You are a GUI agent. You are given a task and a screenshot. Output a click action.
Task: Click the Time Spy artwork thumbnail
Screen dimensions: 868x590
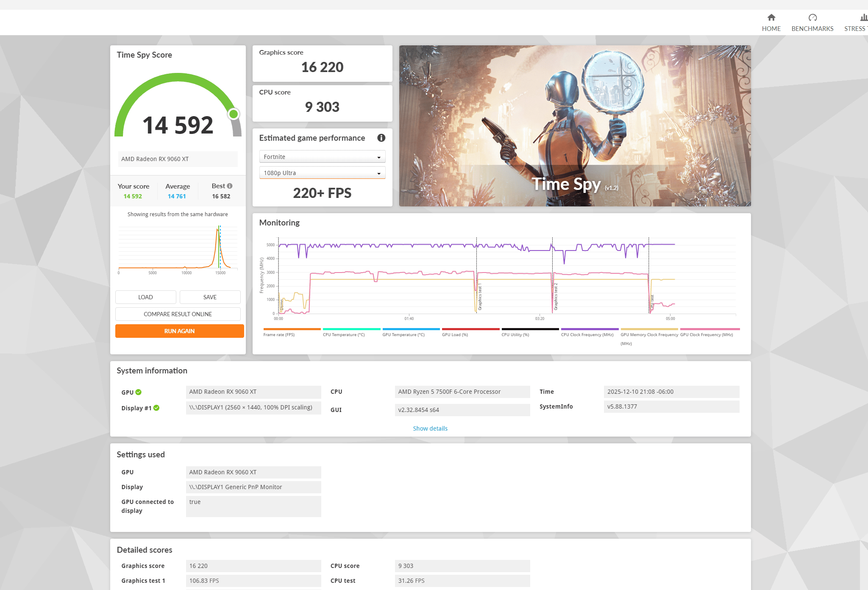click(575, 126)
